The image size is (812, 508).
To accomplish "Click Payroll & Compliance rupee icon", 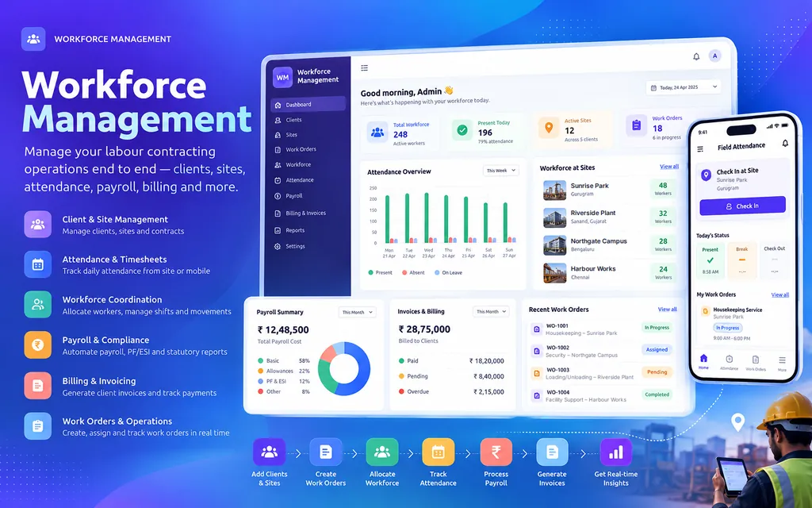I will point(38,344).
